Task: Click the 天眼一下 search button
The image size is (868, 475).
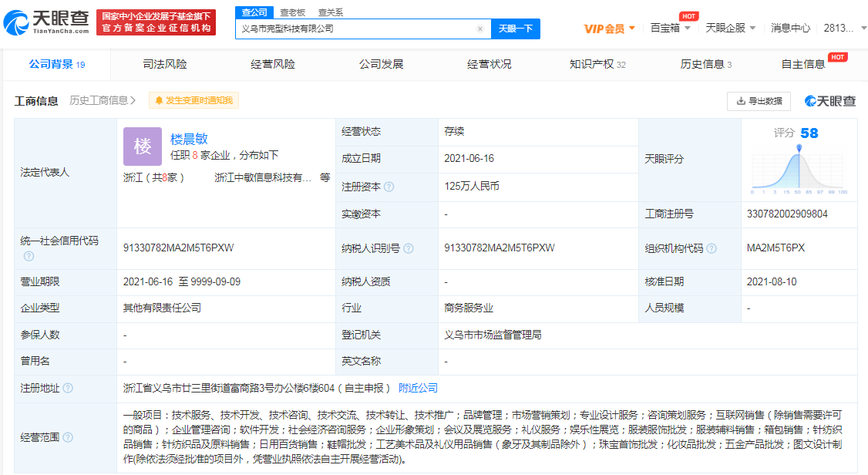Action: click(515, 29)
